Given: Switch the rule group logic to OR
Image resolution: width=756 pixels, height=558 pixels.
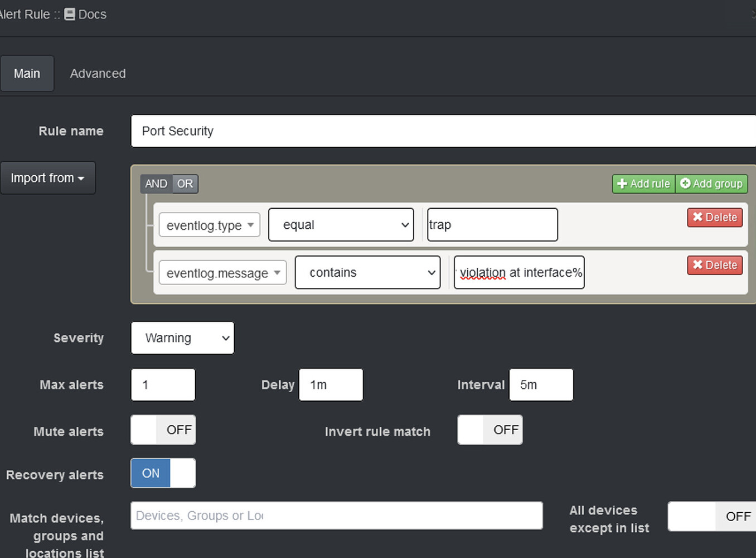Looking at the screenshot, I should [185, 184].
